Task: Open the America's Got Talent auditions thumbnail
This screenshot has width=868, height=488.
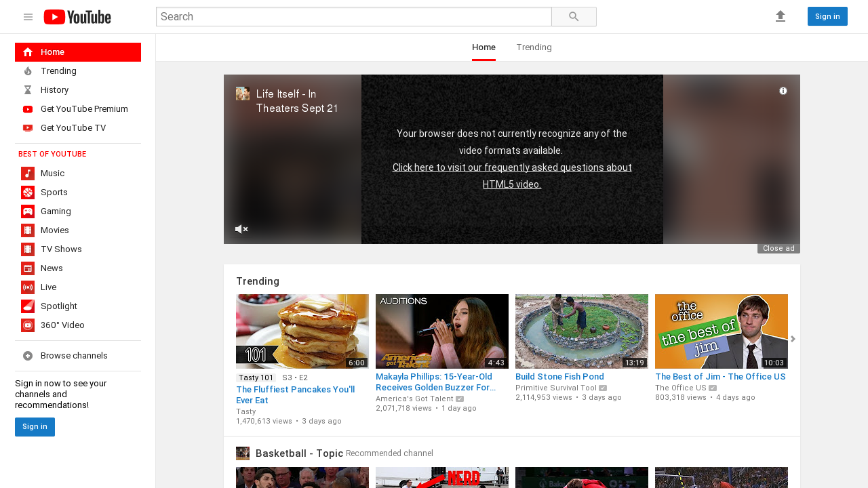Action: [442, 331]
